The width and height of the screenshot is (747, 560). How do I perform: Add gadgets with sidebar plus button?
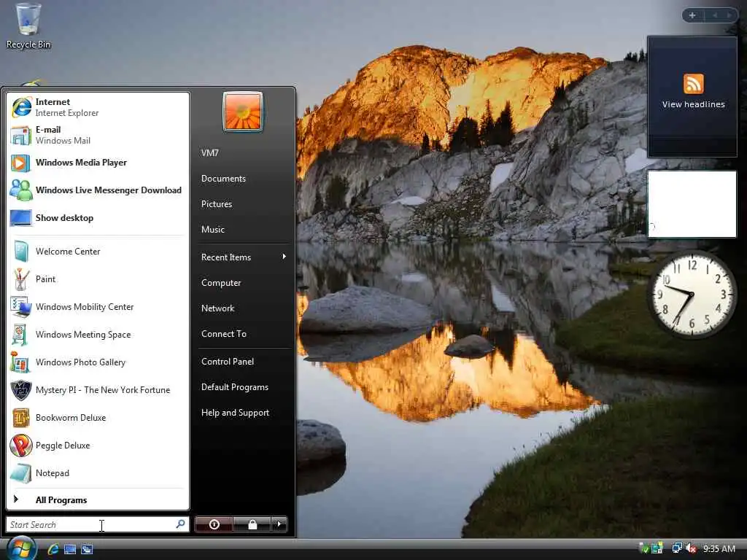[x=692, y=15]
